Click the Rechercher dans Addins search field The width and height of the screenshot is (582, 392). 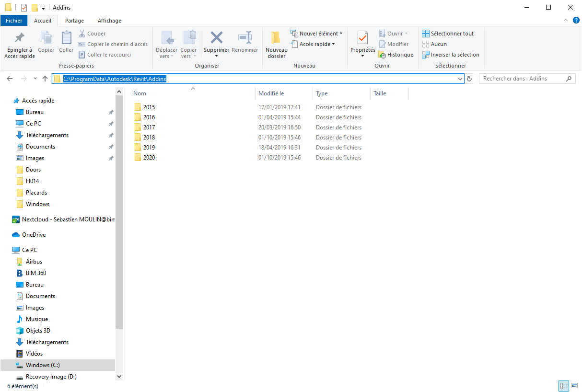pyautogui.click(x=523, y=79)
